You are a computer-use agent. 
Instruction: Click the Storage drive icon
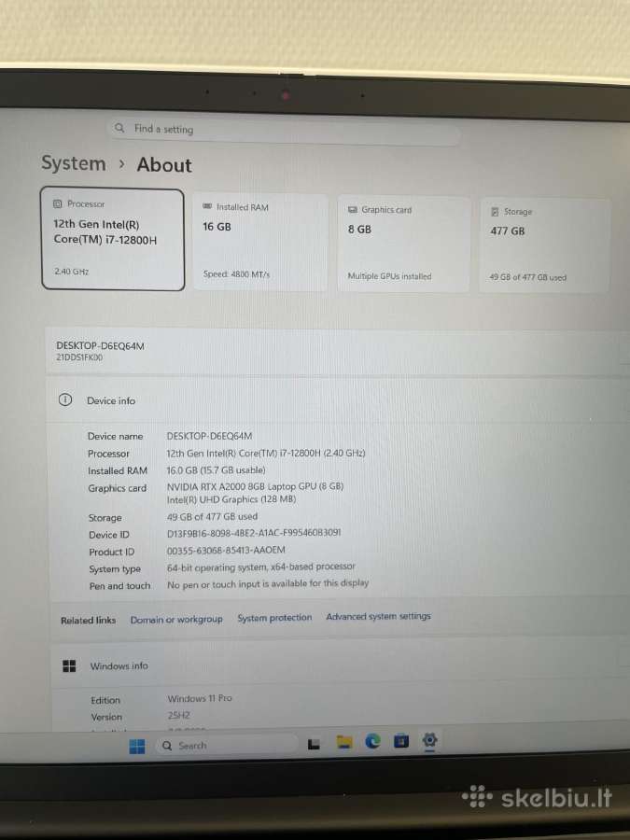495,212
